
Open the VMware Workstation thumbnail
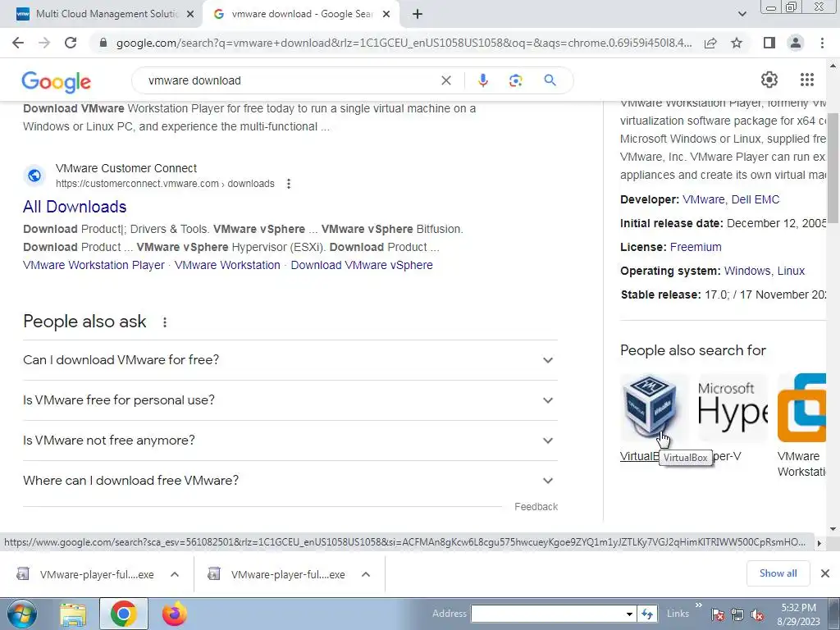click(801, 409)
